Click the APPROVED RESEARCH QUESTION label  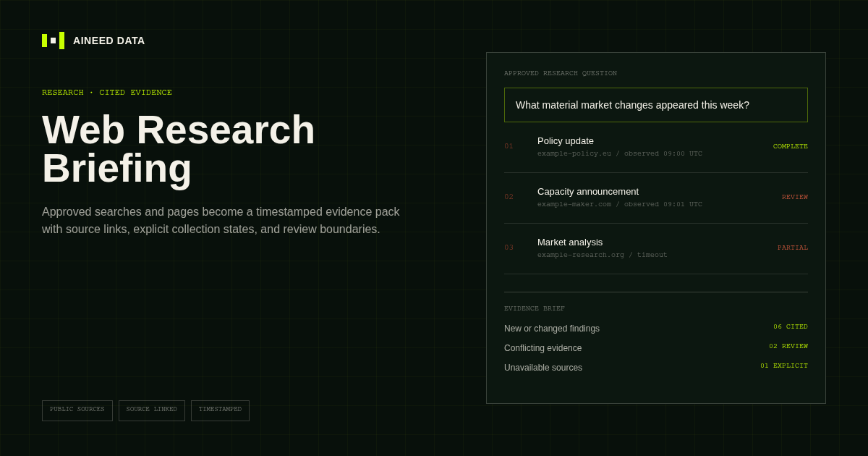pyautogui.click(x=561, y=74)
